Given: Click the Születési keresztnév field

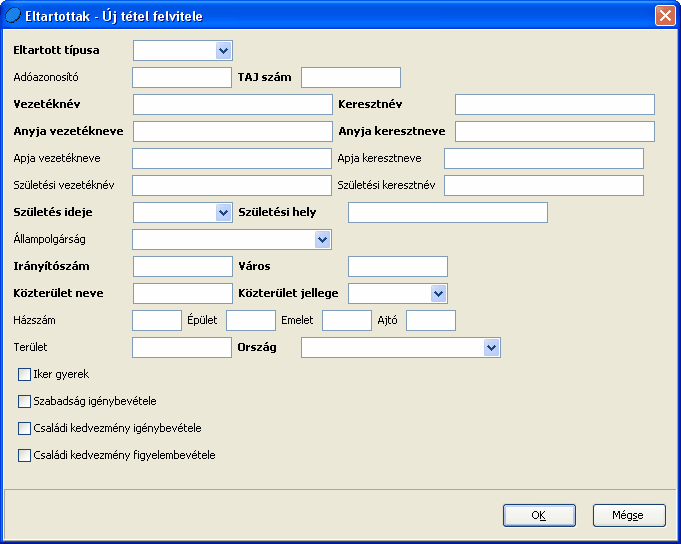Looking at the screenshot, I should pos(544,185).
